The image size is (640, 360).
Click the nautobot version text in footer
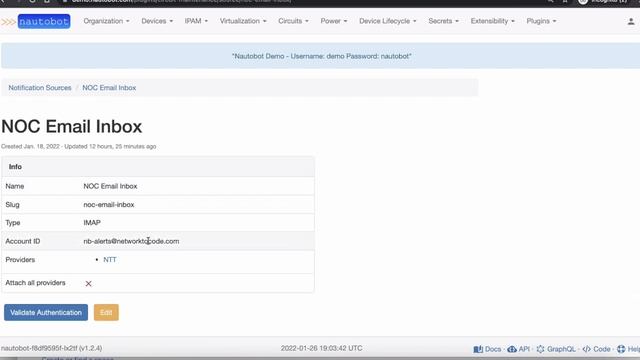(x=51, y=348)
